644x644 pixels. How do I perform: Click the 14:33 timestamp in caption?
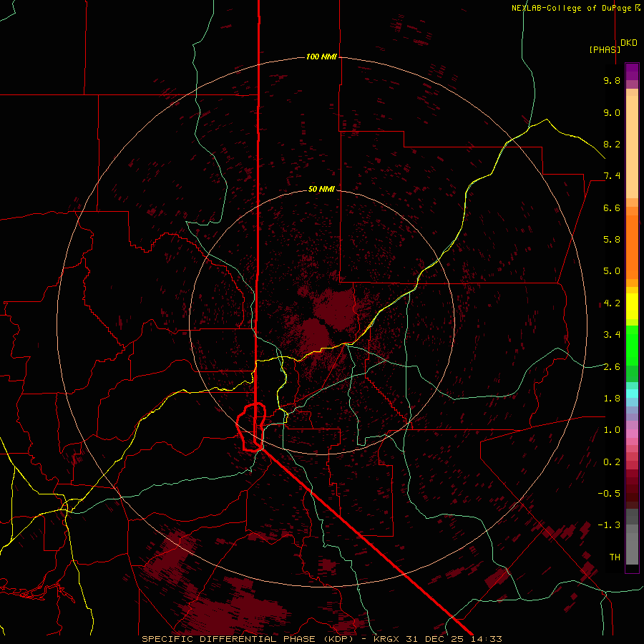tap(487, 639)
